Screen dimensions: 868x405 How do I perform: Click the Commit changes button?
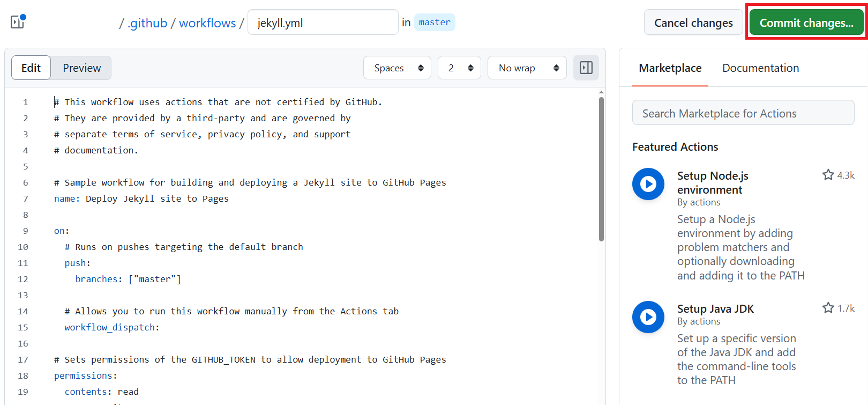[806, 23]
